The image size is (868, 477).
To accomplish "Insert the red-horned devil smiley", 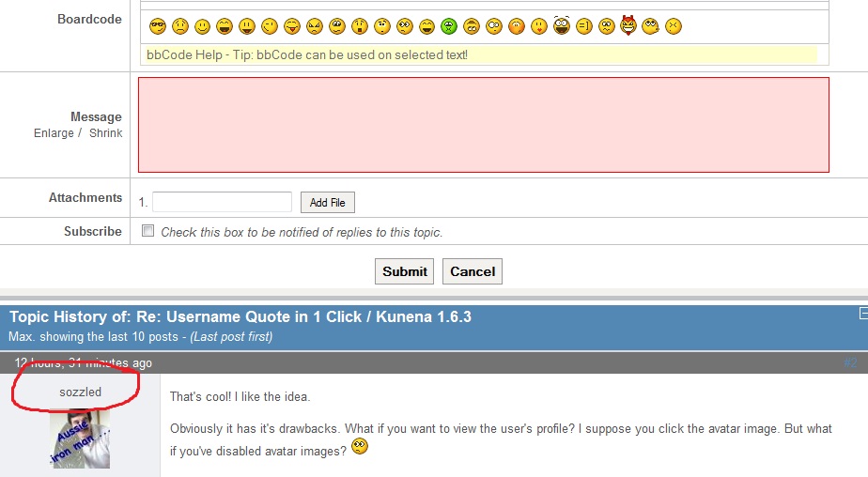I will pyautogui.click(x=628, y=25).
